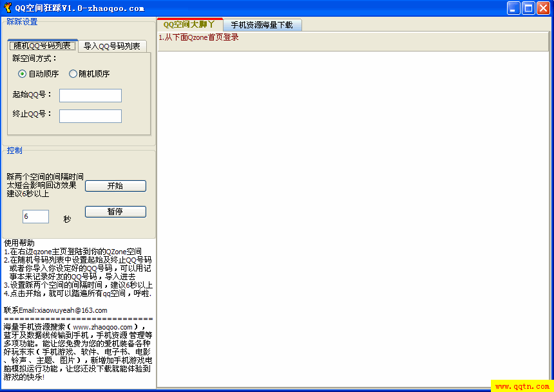
Task: Switch to the 随机QQ号码列表 tab
Action: point(43,46)
